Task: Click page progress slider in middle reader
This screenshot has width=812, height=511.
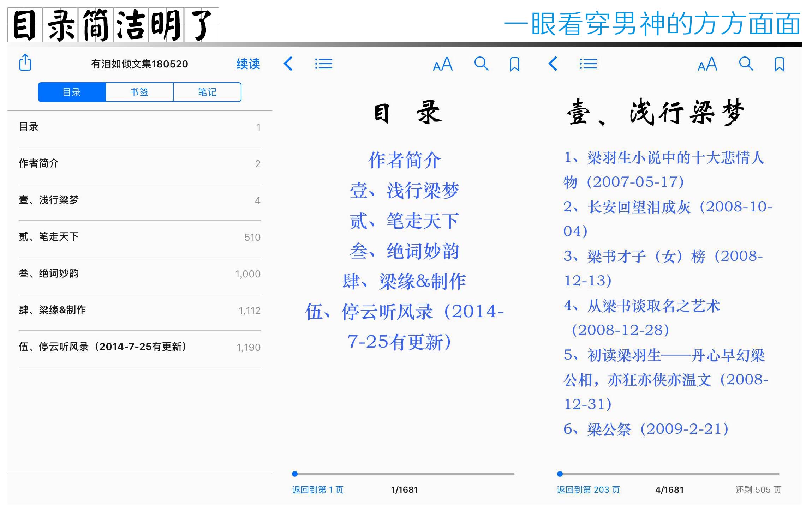Action: (x=403, y=474)
